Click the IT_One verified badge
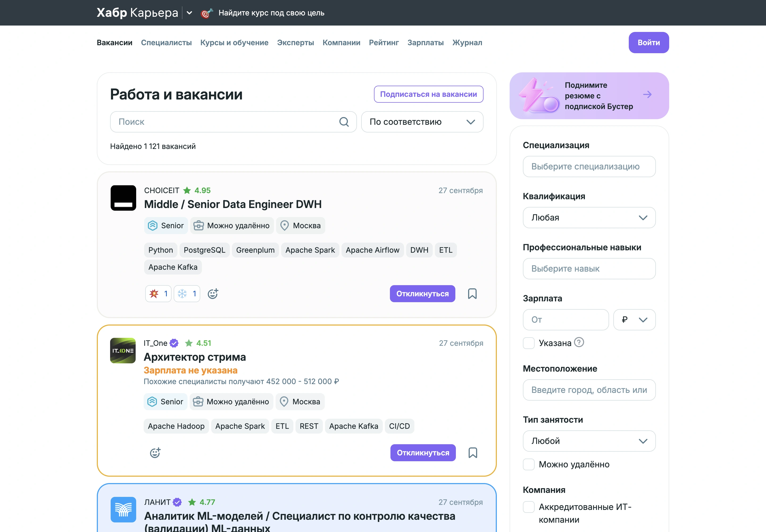 [x=174, y=343]
